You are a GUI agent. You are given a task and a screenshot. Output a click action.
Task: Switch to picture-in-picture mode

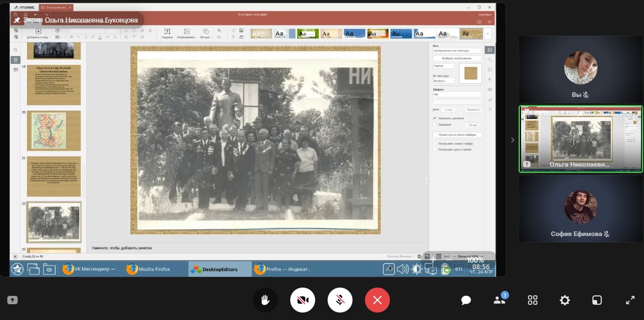(597, 300)
